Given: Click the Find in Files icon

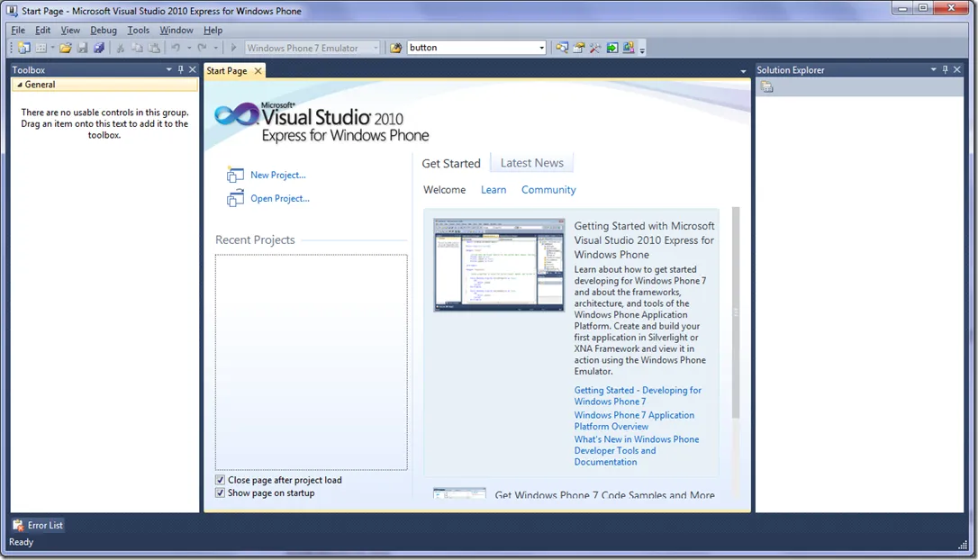Looking at the screenshot, I should 395,48.
